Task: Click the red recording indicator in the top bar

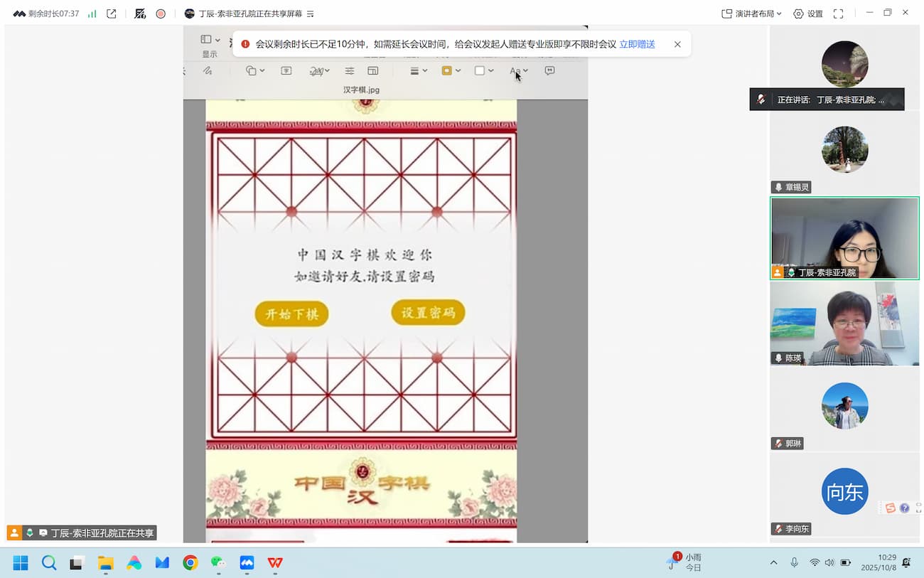Action: click(160, 13)
